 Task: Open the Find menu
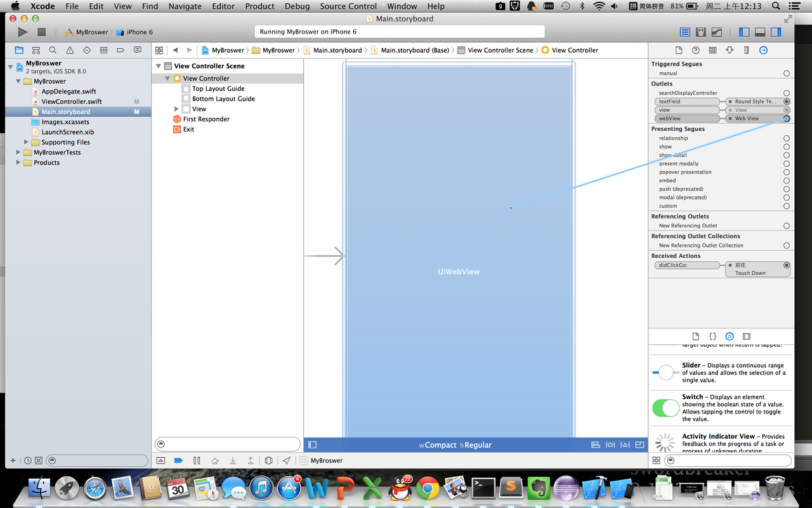coord(150,6)
